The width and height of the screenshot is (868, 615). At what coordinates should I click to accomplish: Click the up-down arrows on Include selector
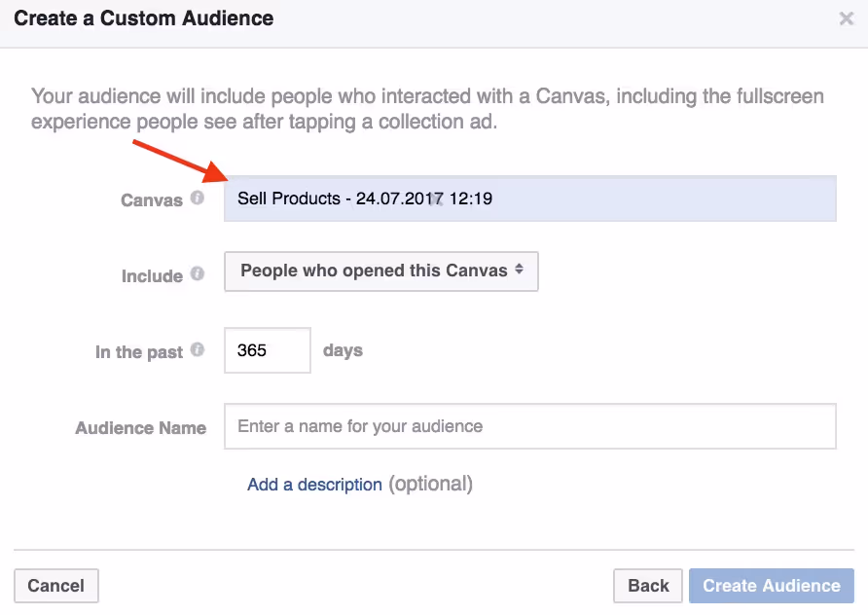click(x=519, y=270)
